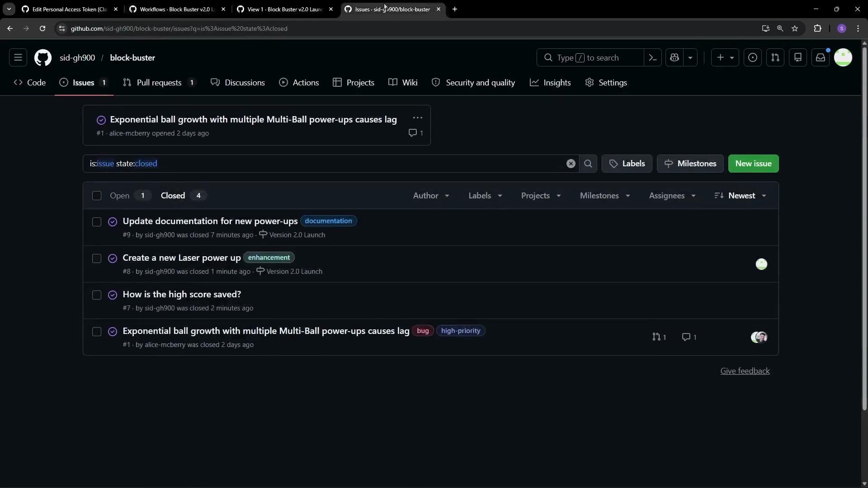The width and height of the screenshot is (868, 488).
Task: Check the Update documentation issue checkbox
Action: [97, 222]
